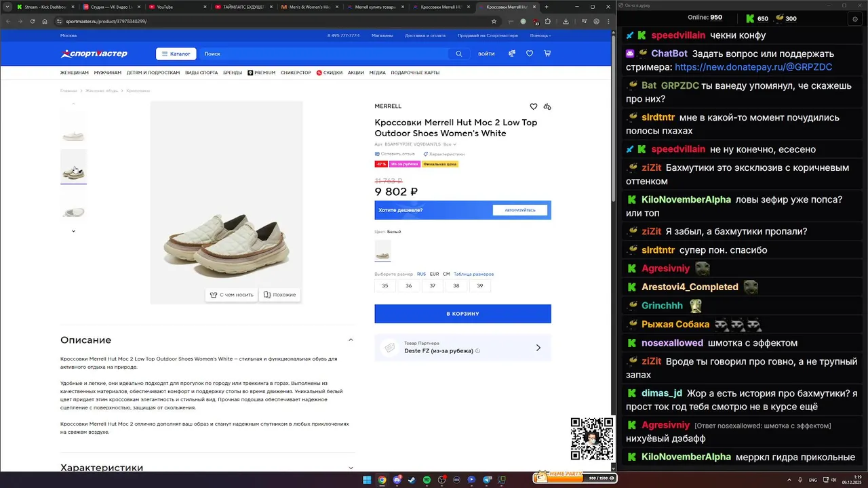Choose size 38
The width and height of the screenshot is (868, 488).
pos(456,286)
